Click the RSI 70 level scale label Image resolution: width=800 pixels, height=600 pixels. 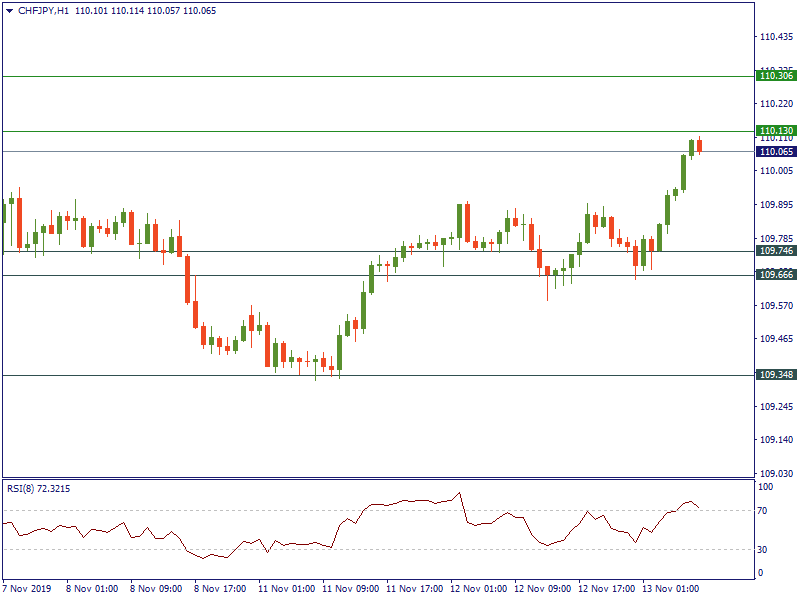[764, 510]
